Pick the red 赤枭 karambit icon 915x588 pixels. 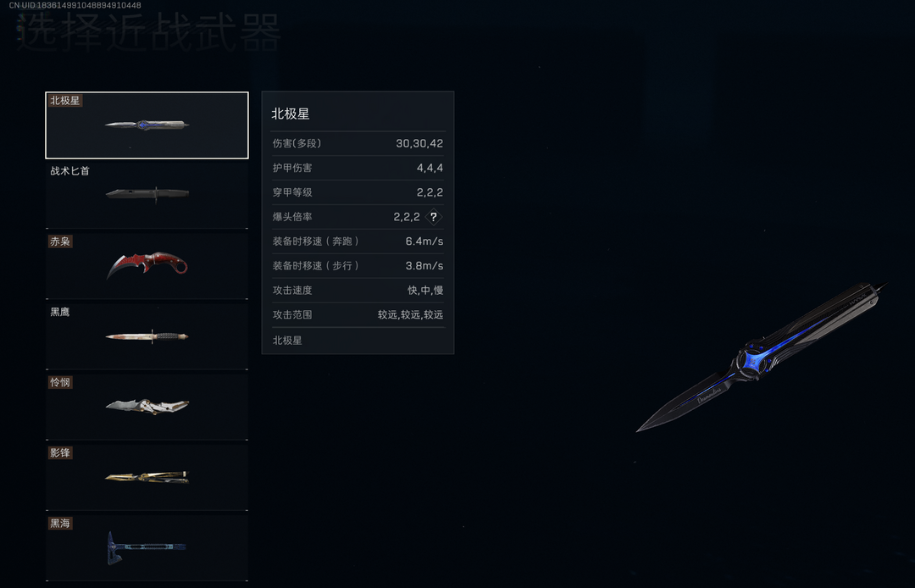[147, 265]
